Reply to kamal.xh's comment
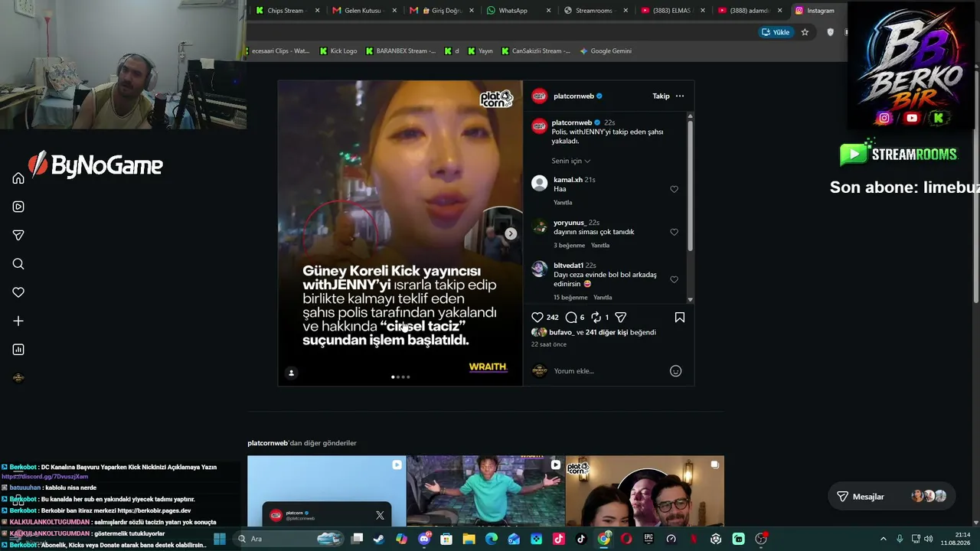Image resolution: width=980 pixels, height=551 pixels. (x=563, y=203)
